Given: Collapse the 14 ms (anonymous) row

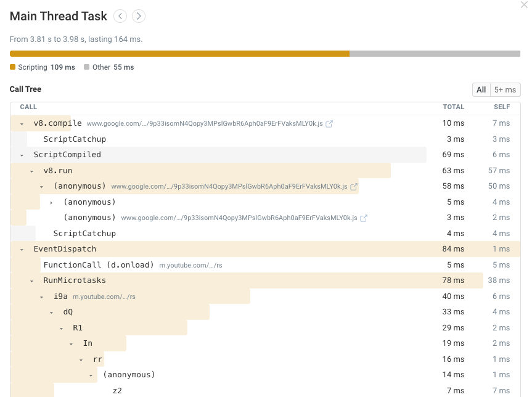Looking at the screenshot, I should (91, 375).
